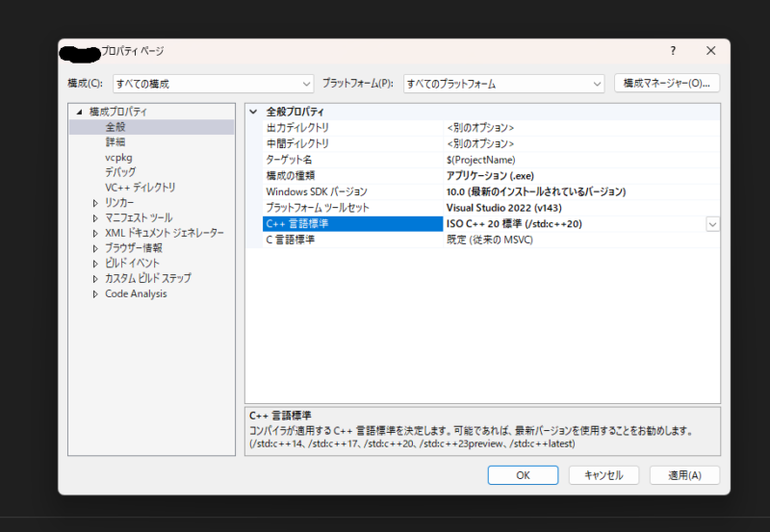The height and width of the screenshot is (532, 770).
Task: Expand the リンカー tree node
Action: coord(94,203)
